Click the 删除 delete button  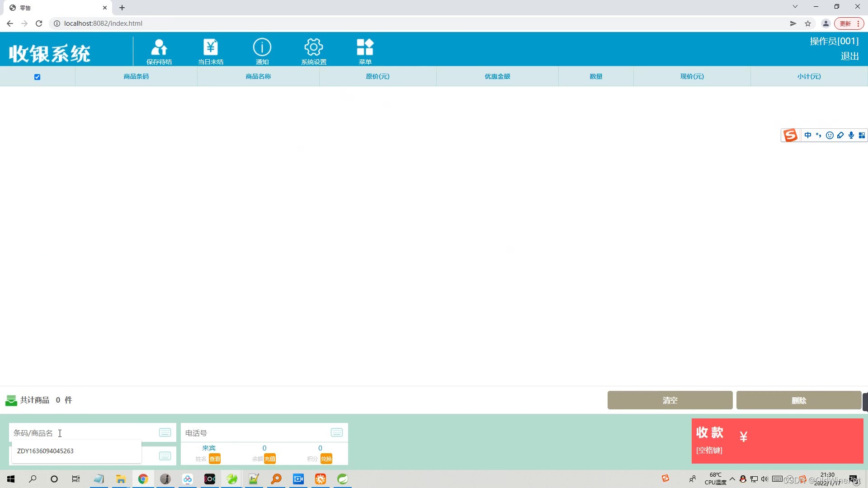tap(798, 400)
